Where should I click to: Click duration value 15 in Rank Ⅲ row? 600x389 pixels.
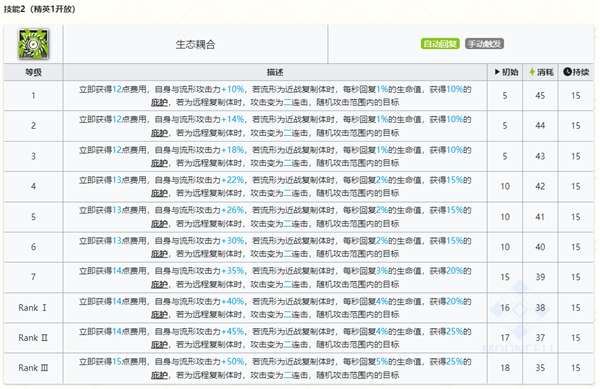(576, 368)
